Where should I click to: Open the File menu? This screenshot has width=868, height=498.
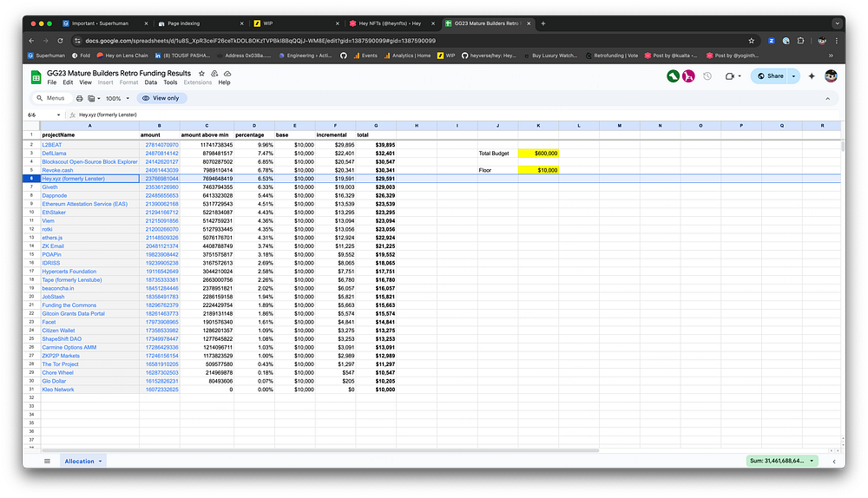tap(52, 82)
